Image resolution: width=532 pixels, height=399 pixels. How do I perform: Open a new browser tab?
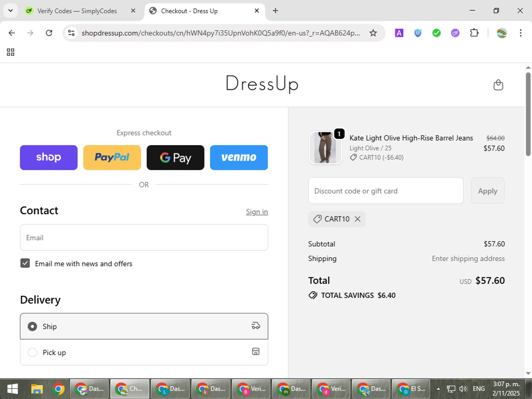click(275, 11)
